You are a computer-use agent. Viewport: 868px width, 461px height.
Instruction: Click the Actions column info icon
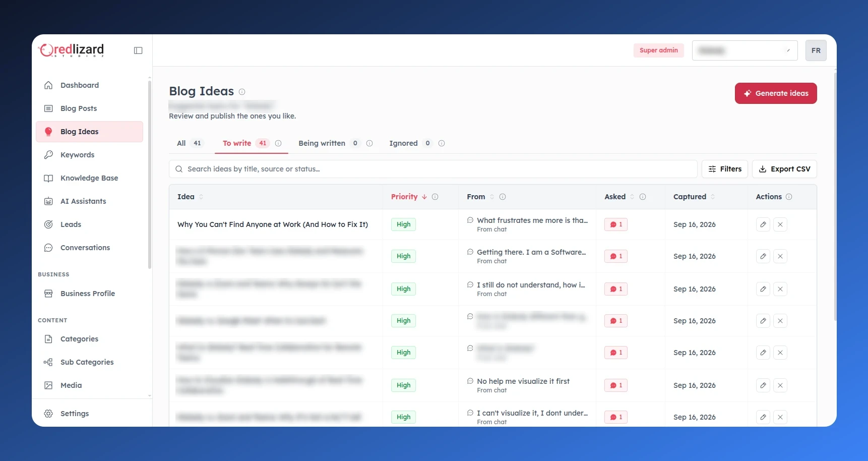coord(789,197)
